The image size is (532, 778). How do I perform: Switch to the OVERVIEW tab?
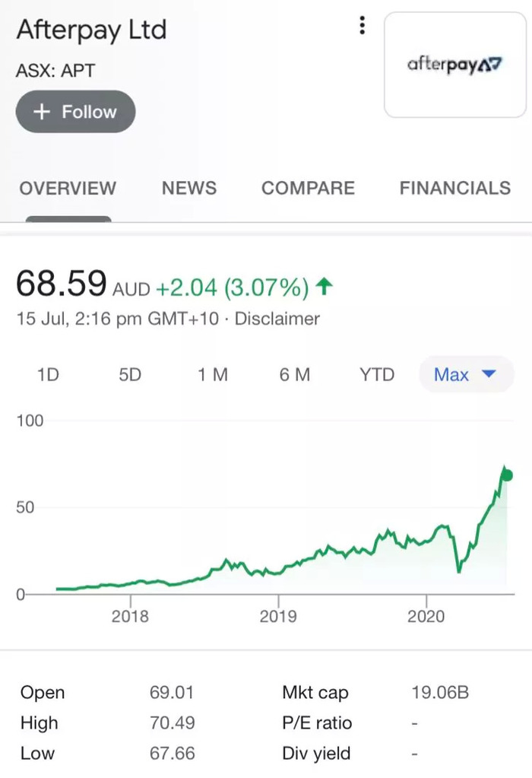click(68, 189)
